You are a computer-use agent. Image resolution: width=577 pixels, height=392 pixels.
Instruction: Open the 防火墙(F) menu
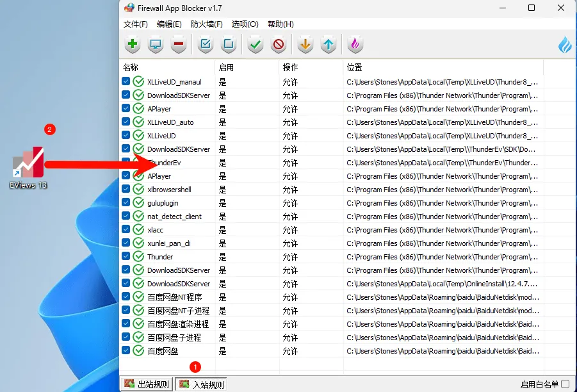(206, 24)
